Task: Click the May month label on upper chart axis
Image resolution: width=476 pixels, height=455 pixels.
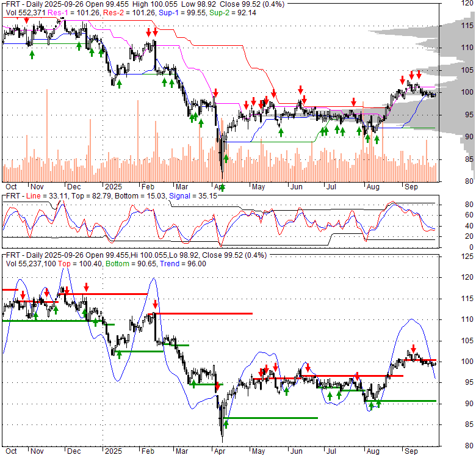Action: coord(258,186)
